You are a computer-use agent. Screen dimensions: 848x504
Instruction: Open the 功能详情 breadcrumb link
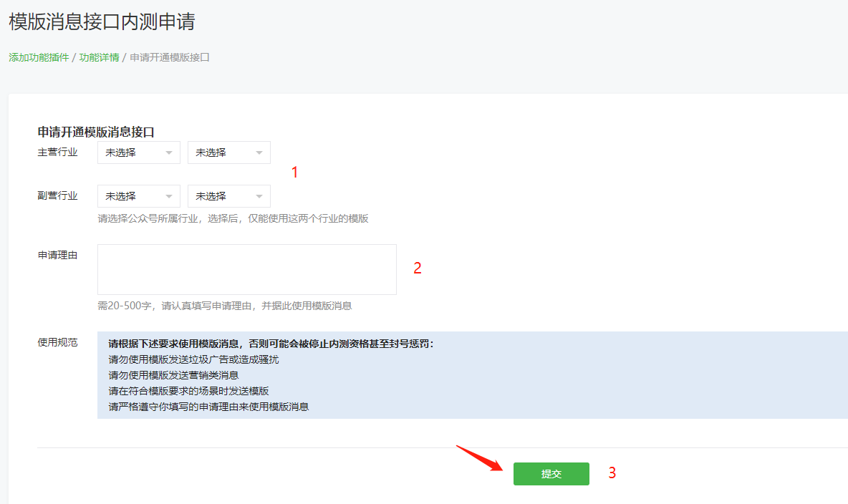(99, 57)
